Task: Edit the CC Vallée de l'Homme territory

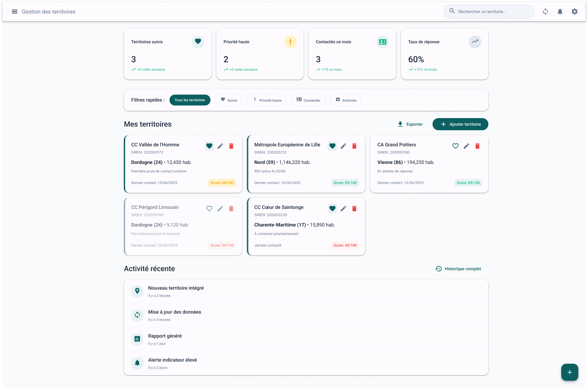Action: click(220, 146)
